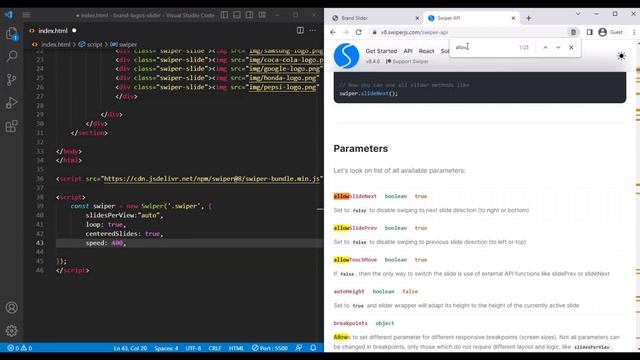640x360 pixels.
Task: Open the Accounts menu in VS Code
Action: (x=12, y=307)
